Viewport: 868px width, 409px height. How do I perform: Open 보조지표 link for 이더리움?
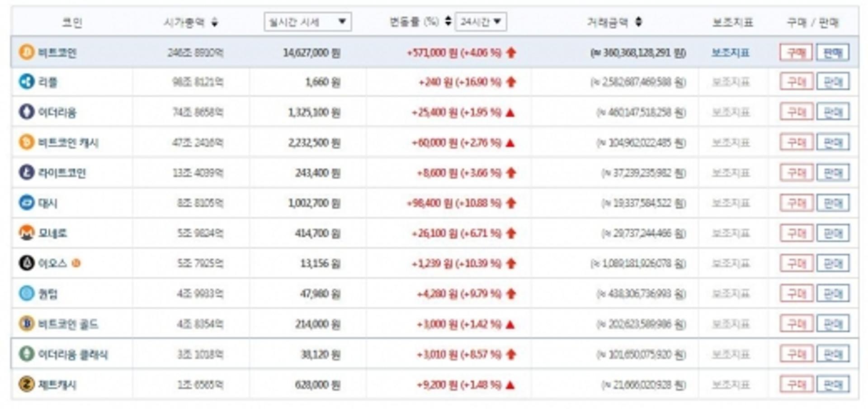pyautogui.click(x=731, y=112)
